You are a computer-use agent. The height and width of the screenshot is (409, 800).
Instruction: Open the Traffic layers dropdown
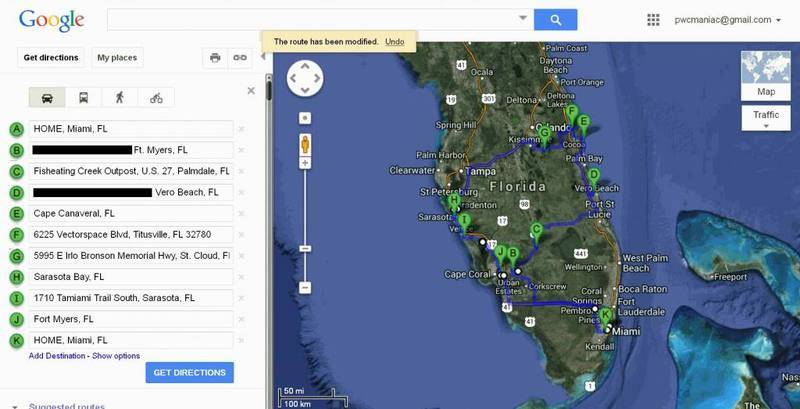766,118
